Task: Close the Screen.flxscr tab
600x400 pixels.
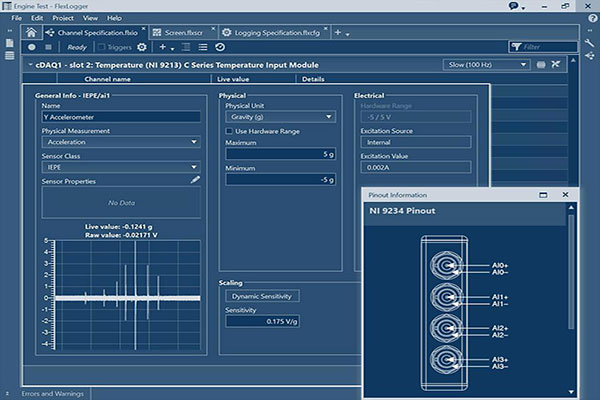Action: click(x=214, y=29)
